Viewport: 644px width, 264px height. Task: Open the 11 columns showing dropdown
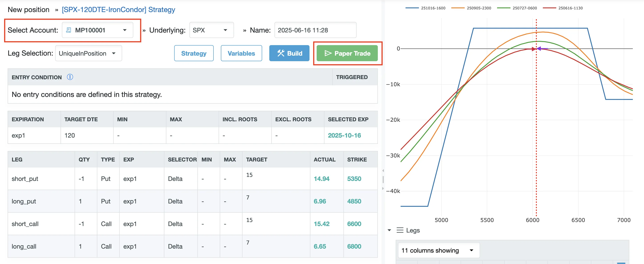pyautogui.click(x=438, y=250)
